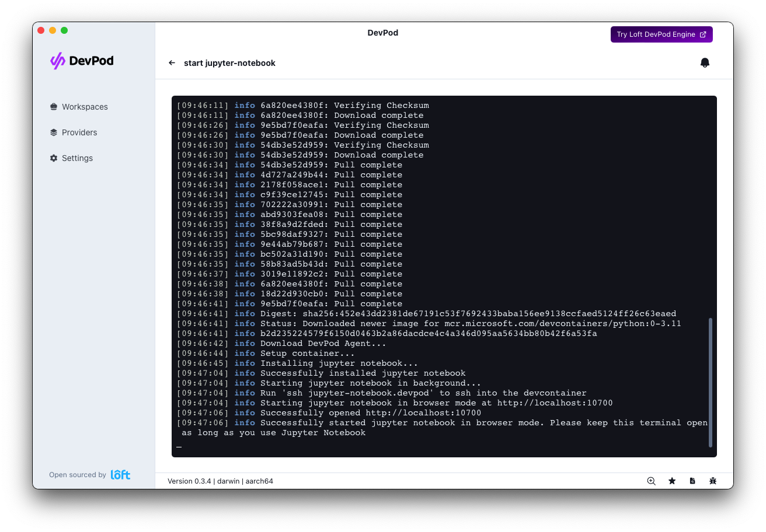766x532 pixels.
Task: Click the Loft logo at sidebar bottom
Action: pyautogui.click(x=120, y=474)
